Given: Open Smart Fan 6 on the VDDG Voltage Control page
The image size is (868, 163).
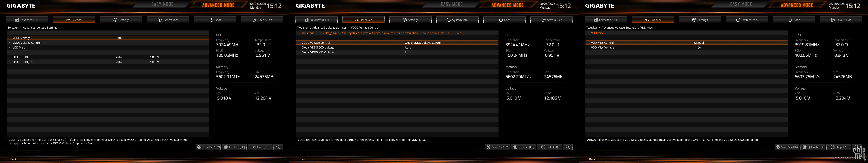Looking at the screenshot, I should click(x=498, y=147).
